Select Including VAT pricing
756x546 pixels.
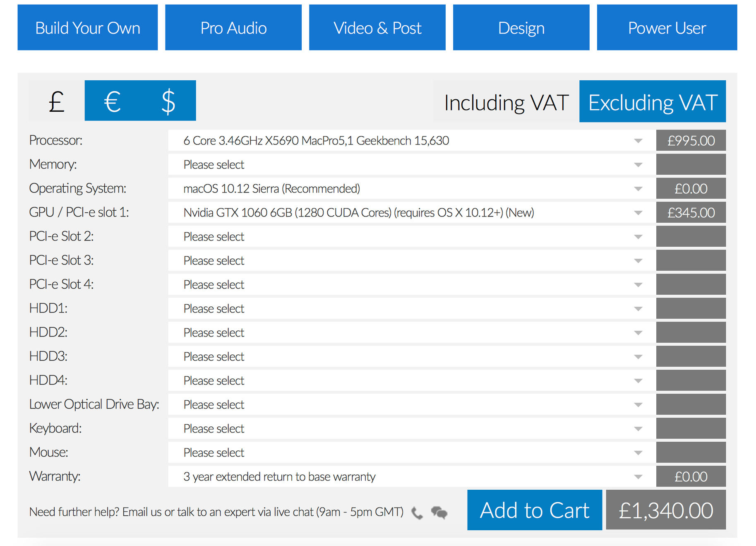click(x=506, y=102)
